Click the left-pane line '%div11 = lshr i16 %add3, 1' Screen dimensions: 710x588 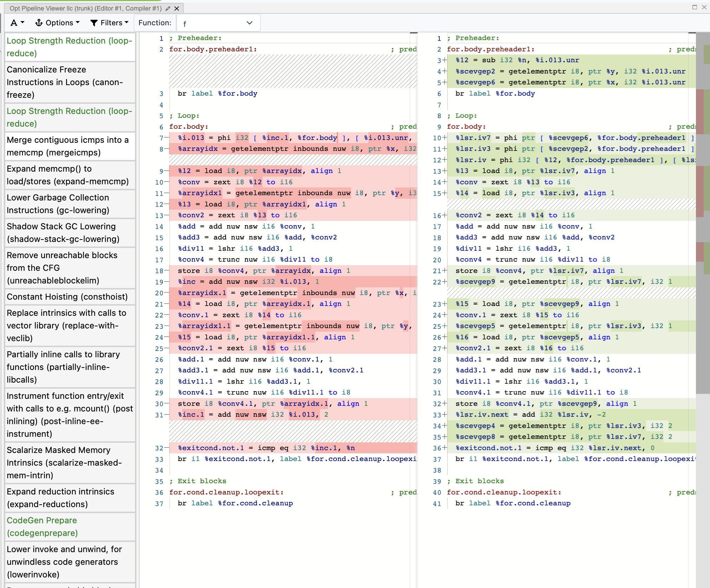(x=235, y=249)
